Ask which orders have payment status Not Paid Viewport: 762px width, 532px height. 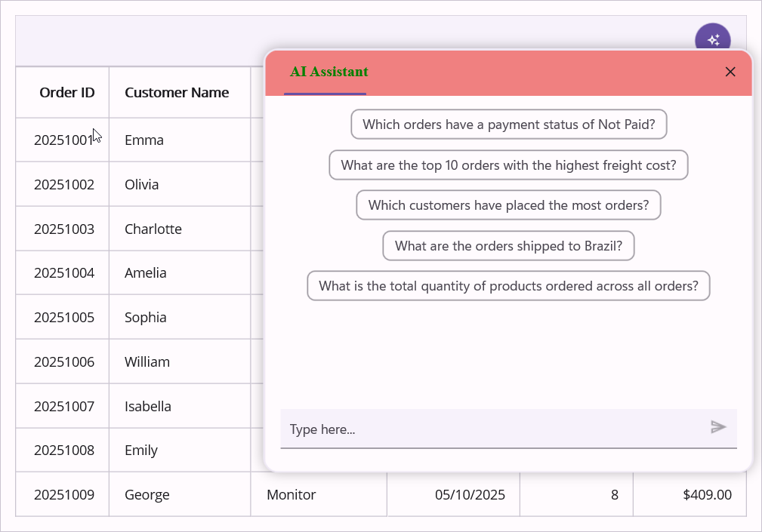[508, 124]
